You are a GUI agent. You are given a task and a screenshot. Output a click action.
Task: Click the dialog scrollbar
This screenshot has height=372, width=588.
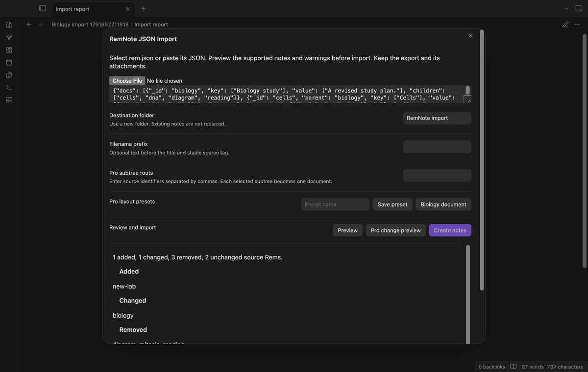(482, 160)
